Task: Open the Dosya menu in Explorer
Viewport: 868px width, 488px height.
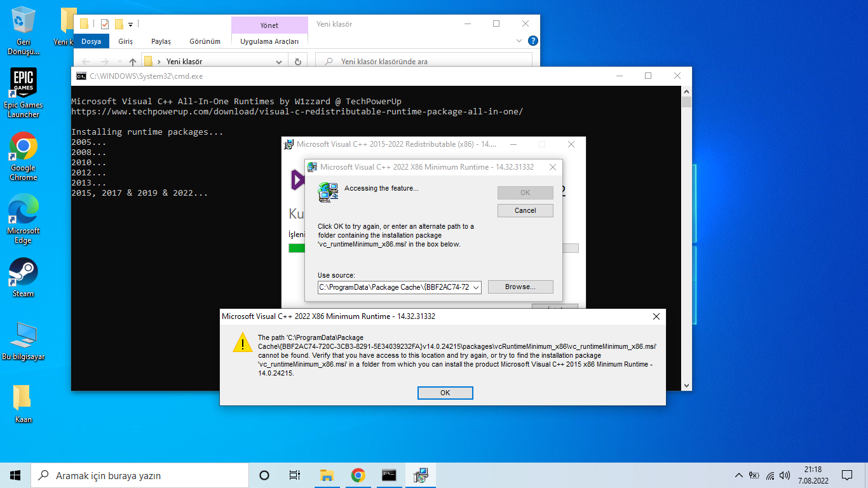Action: 92,41
